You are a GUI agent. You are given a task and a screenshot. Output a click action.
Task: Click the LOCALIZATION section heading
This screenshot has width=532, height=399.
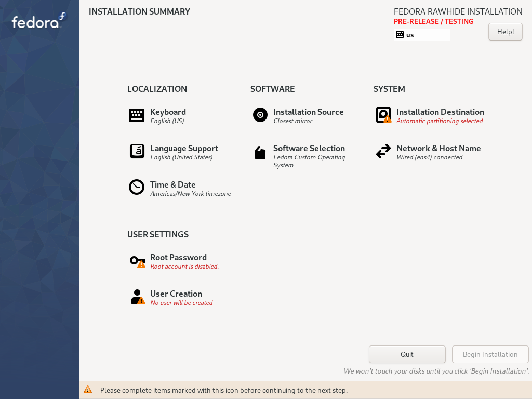[x=157, y=89]
